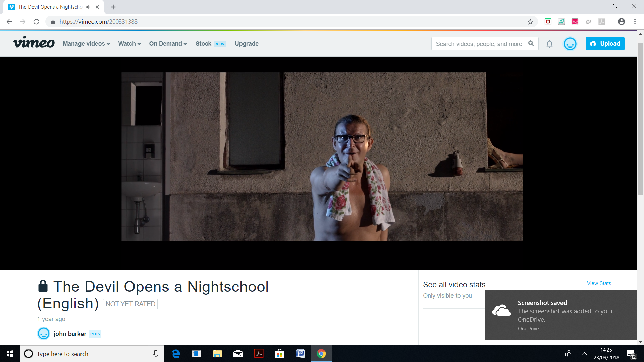
Task: Click the blue window app in the taskbar
Action: pos(197,354)
